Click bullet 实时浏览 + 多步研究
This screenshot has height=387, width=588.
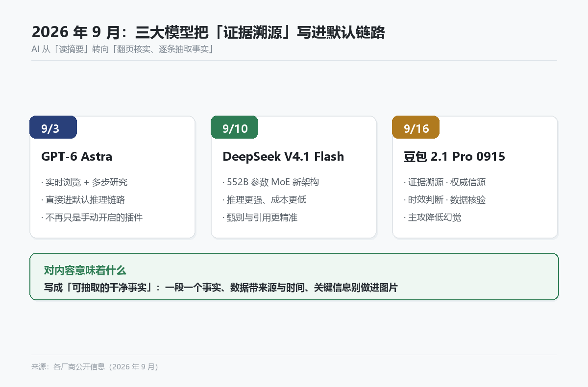84,182
